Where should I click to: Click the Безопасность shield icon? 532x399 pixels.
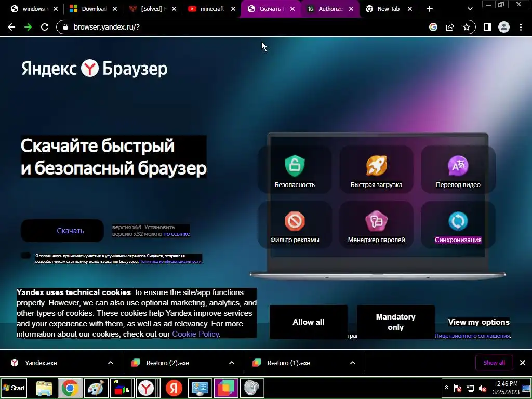point(295,166)
